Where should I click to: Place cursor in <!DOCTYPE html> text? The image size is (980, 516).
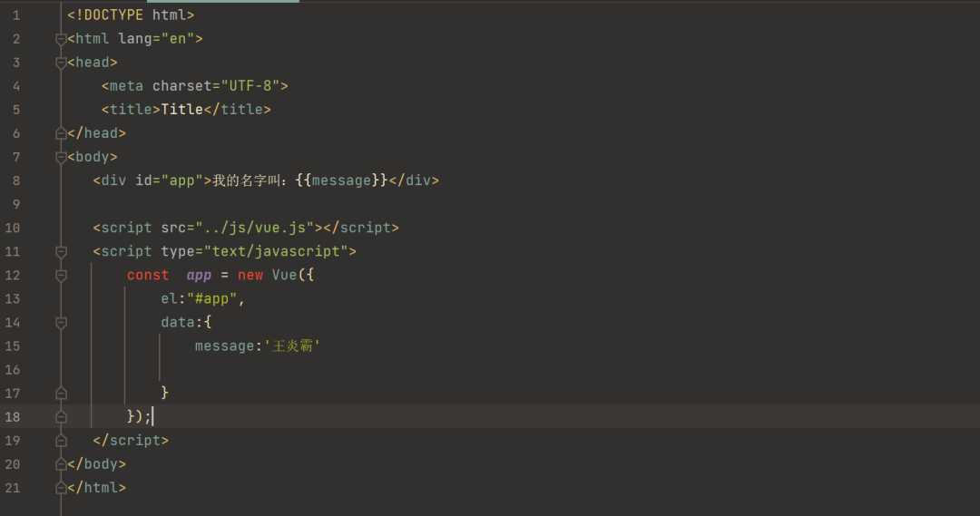click(x=131, y=15)
